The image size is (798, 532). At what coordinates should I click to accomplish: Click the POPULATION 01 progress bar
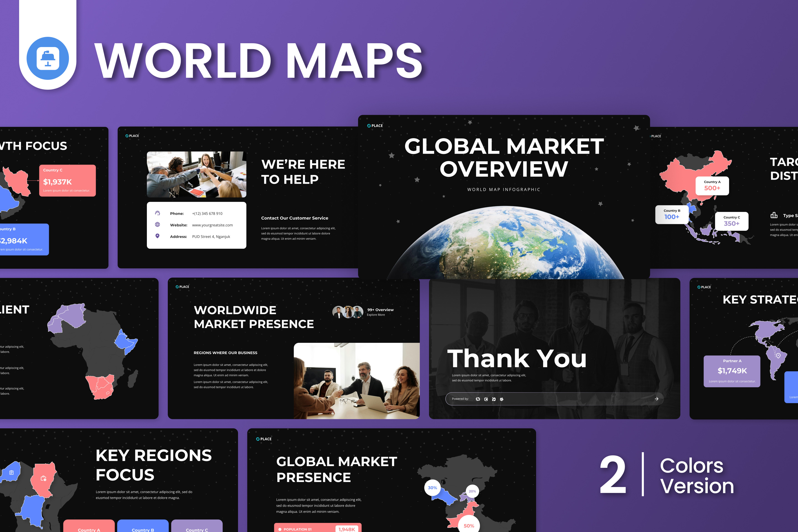318,529
